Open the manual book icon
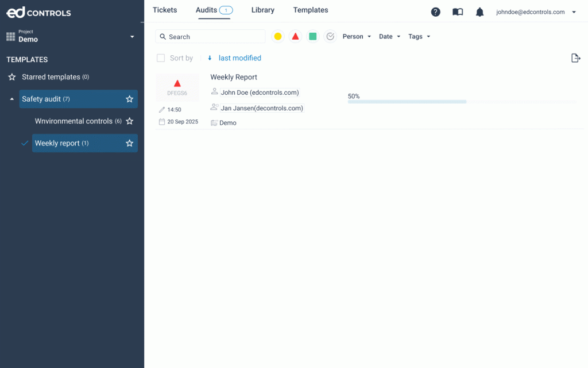 coord(458,12)
